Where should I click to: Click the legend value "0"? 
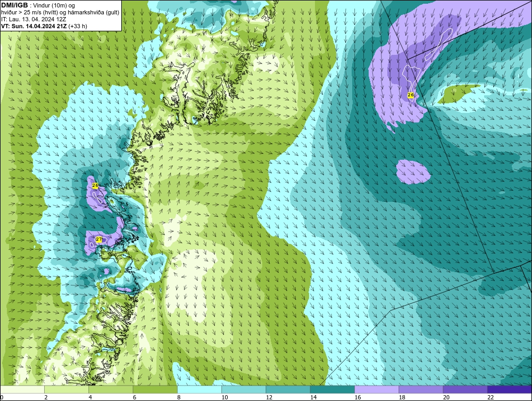click(x=2, y=398)
